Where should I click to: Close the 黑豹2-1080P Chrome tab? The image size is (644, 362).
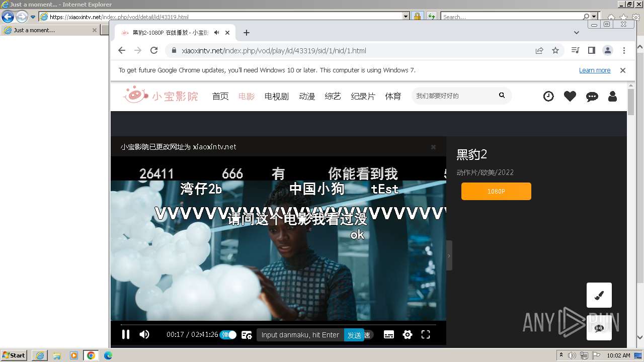227,33
